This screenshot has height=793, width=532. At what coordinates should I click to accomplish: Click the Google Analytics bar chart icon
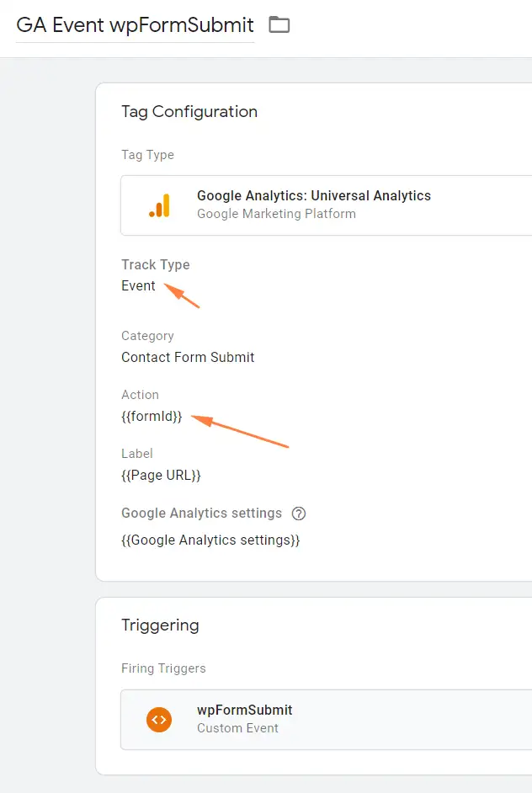coord(159,205)
